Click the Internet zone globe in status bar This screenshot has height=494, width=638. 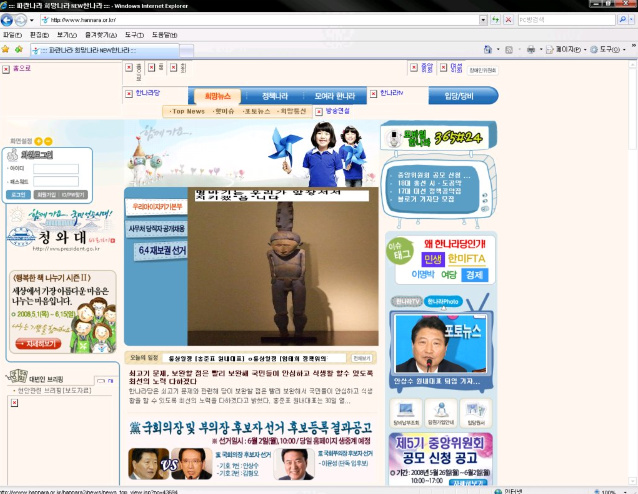(498, 491)
